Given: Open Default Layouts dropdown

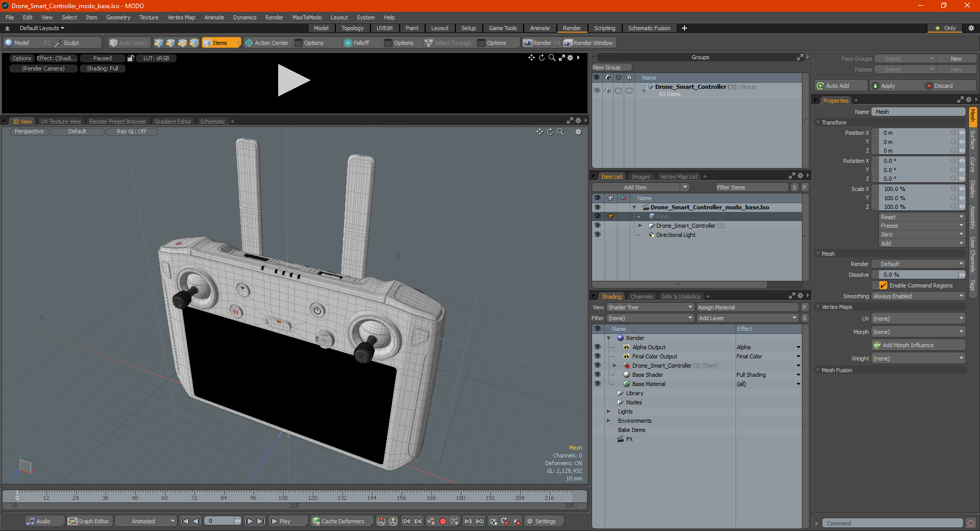Looking at the screenshot, I should click(x=42, y=28).
